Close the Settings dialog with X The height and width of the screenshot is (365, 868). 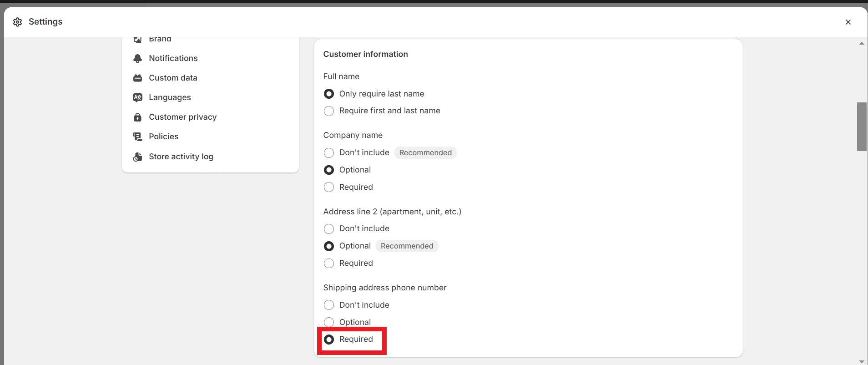848,22
